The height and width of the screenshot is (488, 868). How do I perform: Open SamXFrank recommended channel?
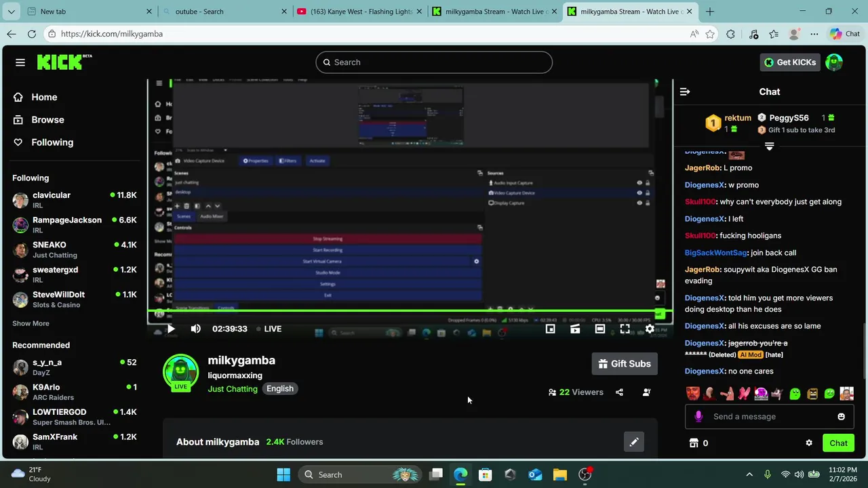(75, 442)
